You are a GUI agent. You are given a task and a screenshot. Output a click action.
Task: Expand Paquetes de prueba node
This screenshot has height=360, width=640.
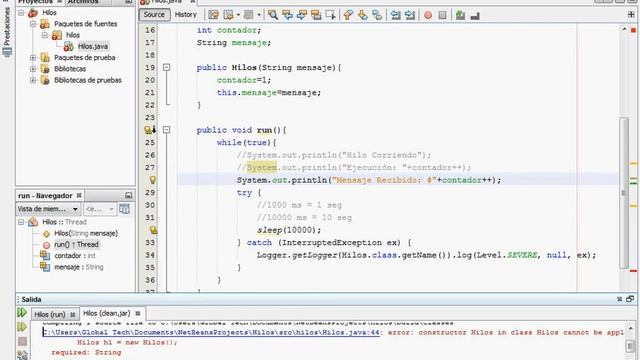pyautogui.click(x=33, y=58)
